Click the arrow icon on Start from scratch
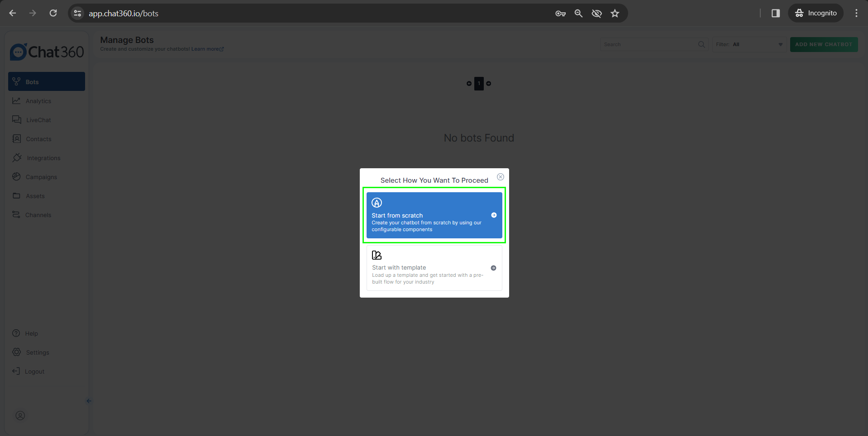Screen dimensions: 868x436 point(494,215)
